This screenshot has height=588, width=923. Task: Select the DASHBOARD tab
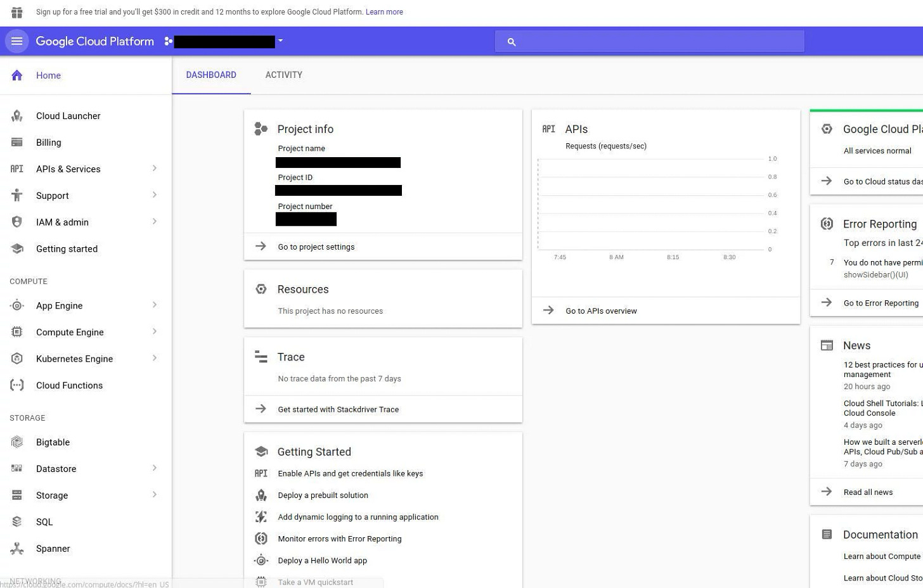tap(211, 75)
